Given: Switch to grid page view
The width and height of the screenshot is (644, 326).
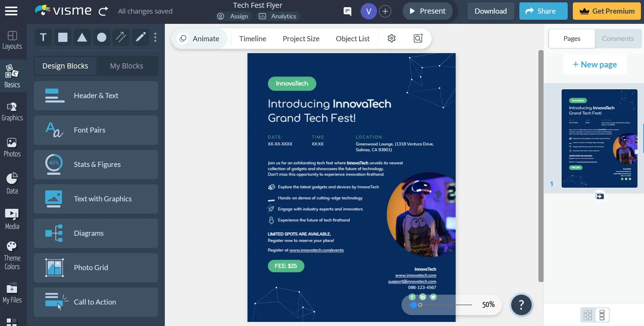Looking at the screenshot, I should tap(588, 315).
